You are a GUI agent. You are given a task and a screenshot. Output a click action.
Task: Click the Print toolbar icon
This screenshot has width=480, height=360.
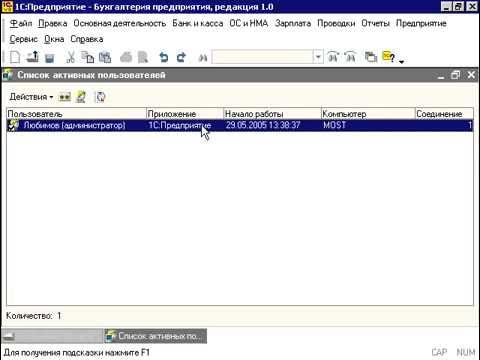pyautogui.click(x=126, y=57)
